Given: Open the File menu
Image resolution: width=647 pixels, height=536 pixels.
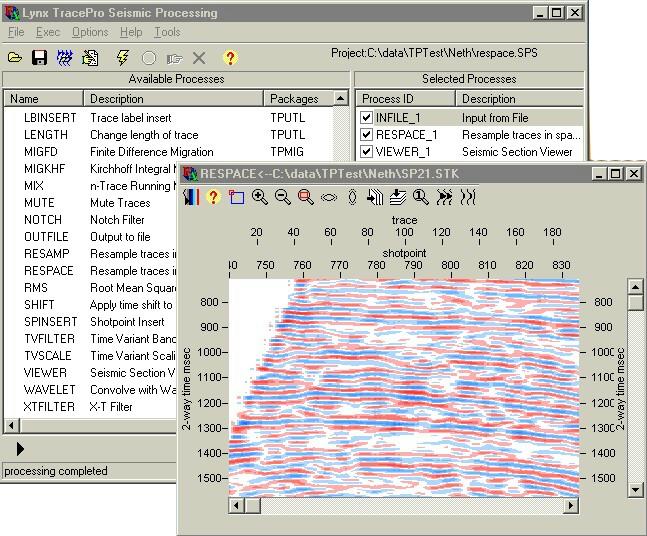Looking at the screenshot, I should (x=16, y=32).
